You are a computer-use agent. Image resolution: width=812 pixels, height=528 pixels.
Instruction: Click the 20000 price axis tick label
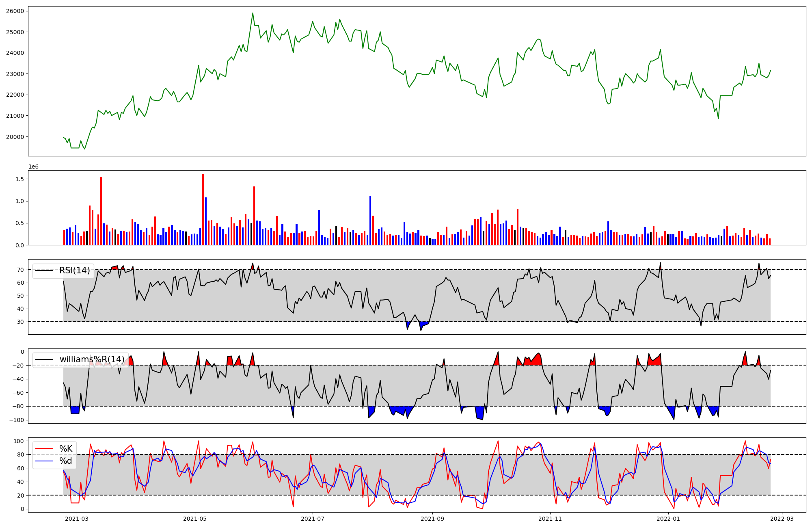(15, 137)
